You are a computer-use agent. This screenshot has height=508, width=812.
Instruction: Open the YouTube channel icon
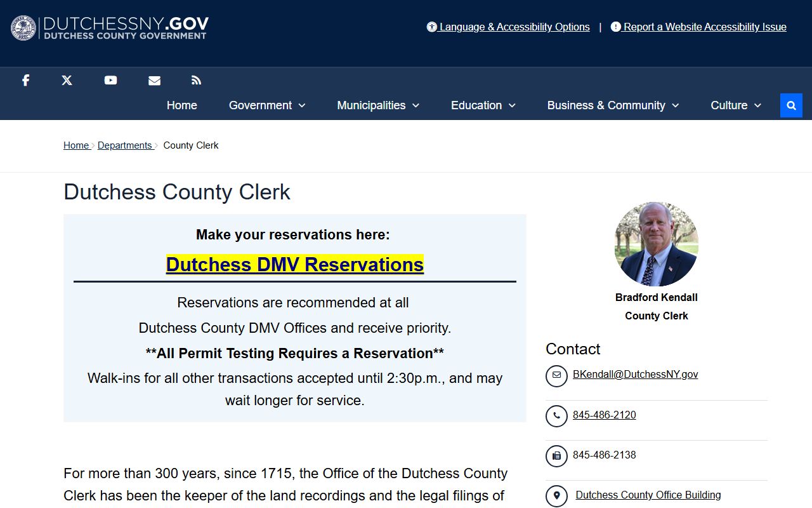pyautogui.click(x=110, y=80)
